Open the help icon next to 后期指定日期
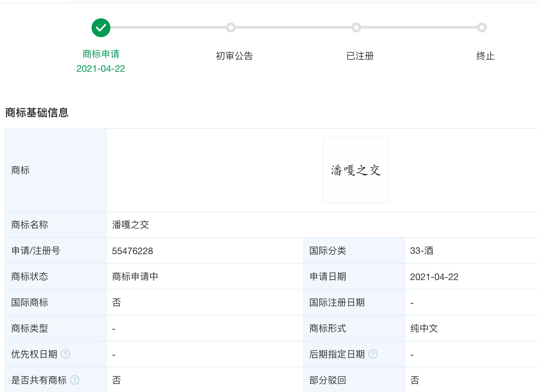 pos(373,354)
